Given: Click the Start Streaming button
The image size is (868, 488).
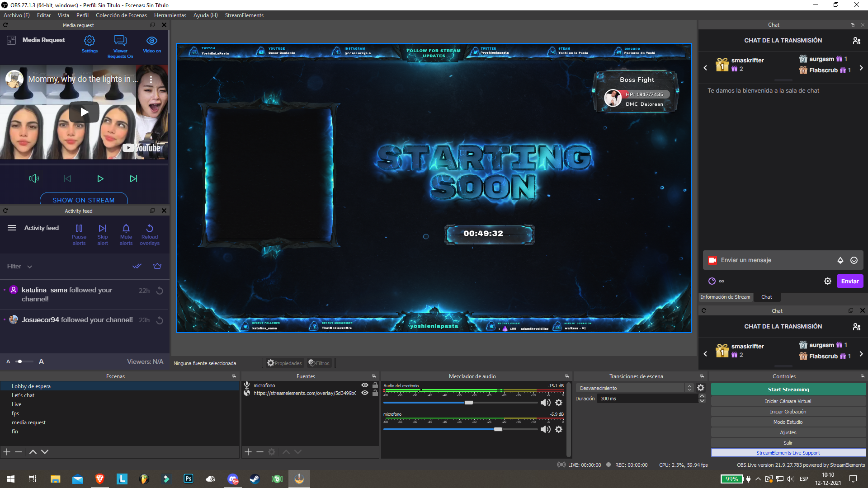Looking at the screenshot, I should [x=788, y=389].
